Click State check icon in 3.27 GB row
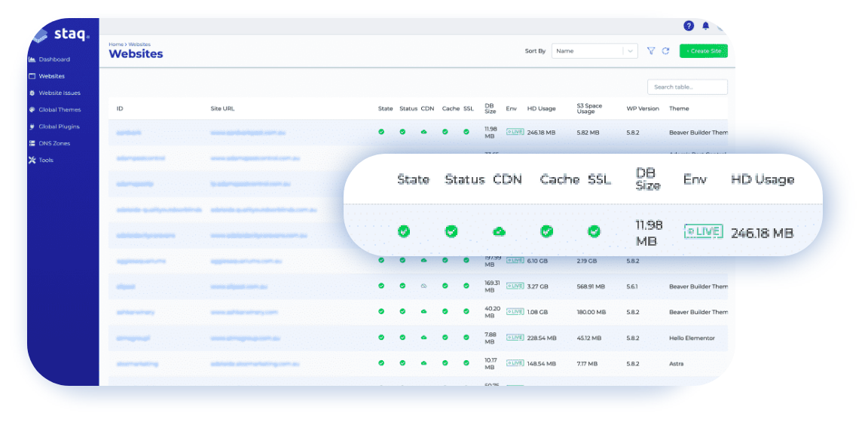The image size is (868, 422). pyautogui.click(x=381, y=286)
